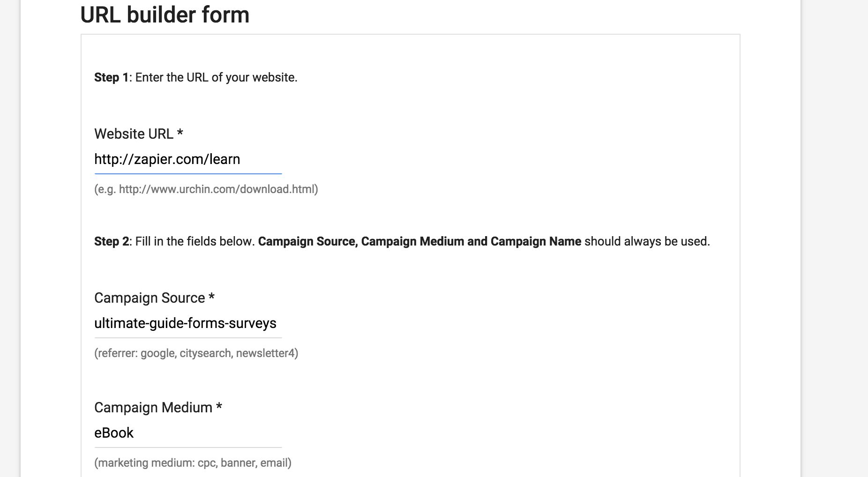Click the "should always be used" text

(647, 241)
